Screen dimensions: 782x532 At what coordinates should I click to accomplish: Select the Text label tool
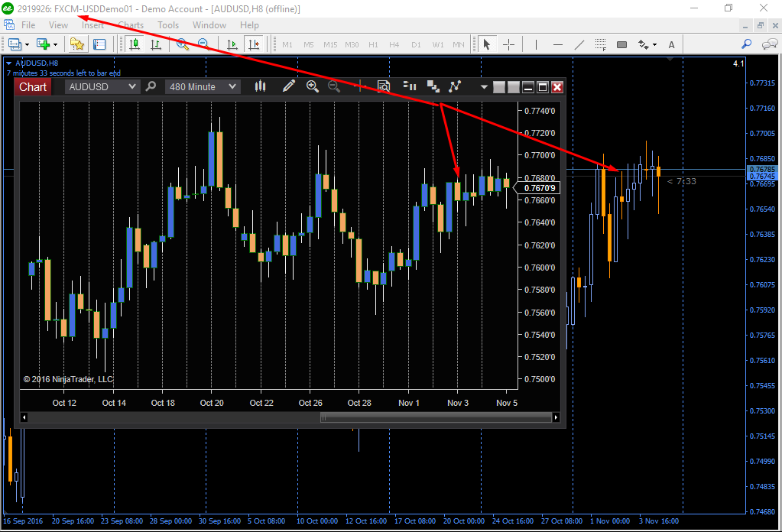coord(672,44)
